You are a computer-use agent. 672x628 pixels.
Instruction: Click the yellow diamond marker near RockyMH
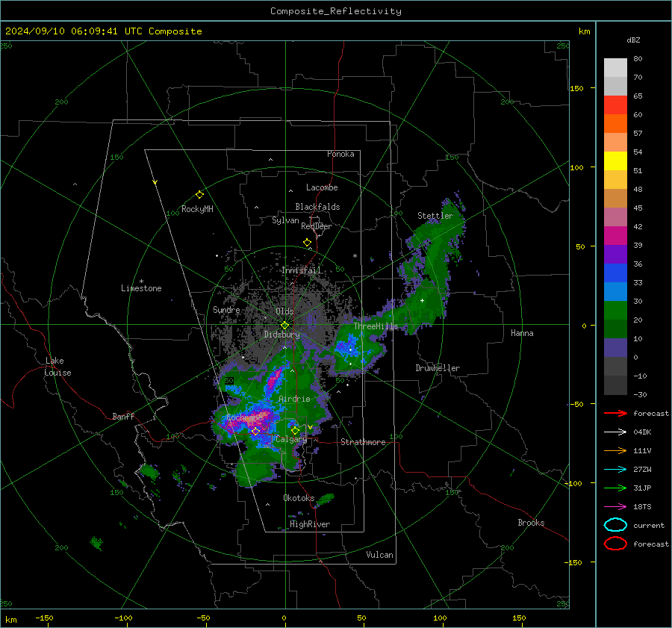[x=199, y=195]
